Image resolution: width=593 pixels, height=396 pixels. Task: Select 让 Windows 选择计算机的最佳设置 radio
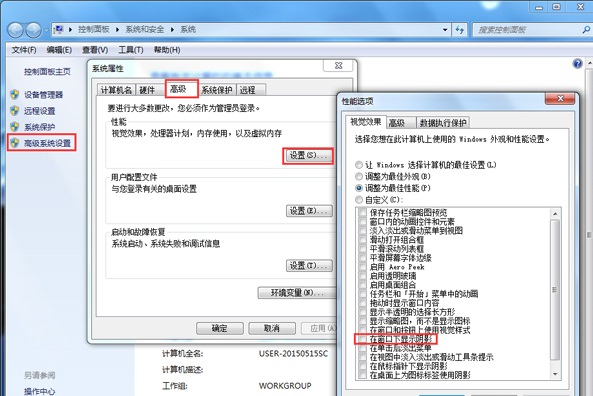click(359, 165)
